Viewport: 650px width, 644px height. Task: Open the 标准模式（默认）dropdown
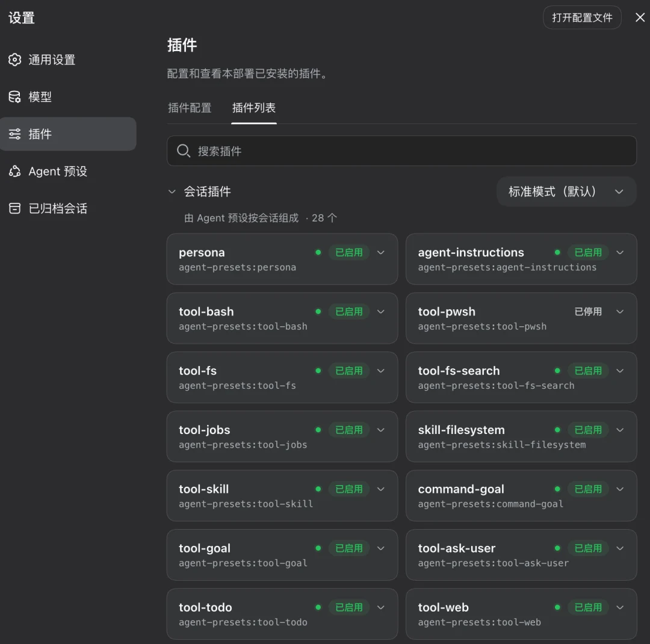pyautogui.click(x=566, y=191)
